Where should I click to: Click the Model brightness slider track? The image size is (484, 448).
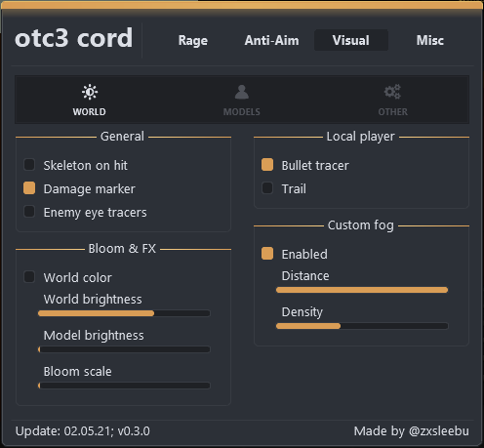click(x=124, y=349)
